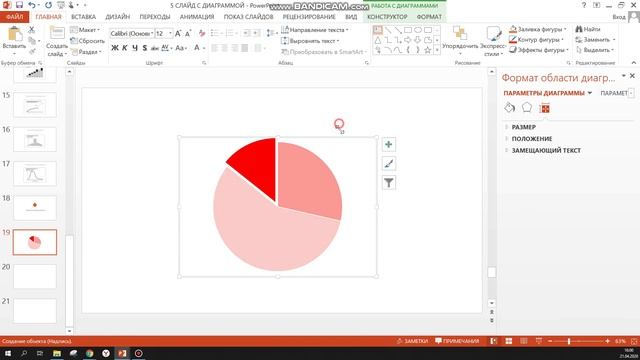The height and width of the screenshot is (360, 640).
Task: Open change case Аа dropdown
Action: coord(181,48)
